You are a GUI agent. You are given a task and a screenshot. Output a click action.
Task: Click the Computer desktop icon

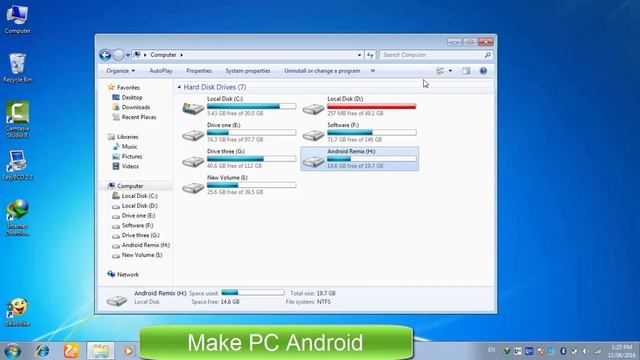click(17, 19)
